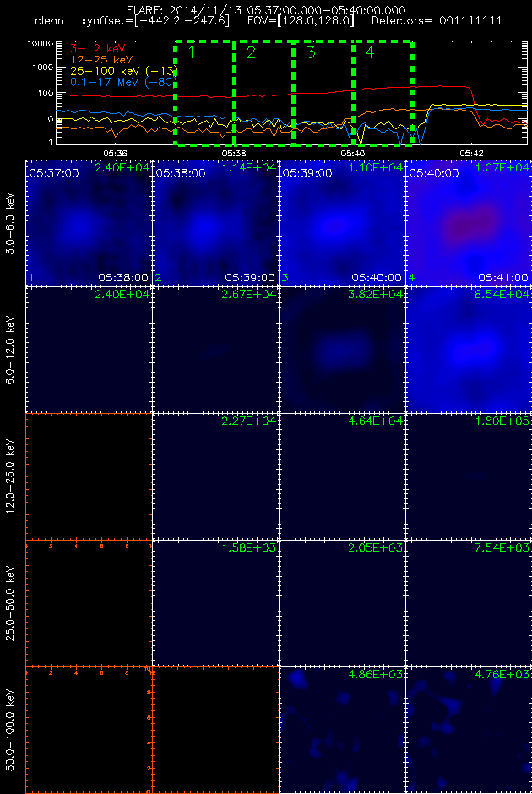
Task: Open the 3.0-6.0 keV image labeled 1.07E+04
Action: pyautogui.click(x=469, y=223)
